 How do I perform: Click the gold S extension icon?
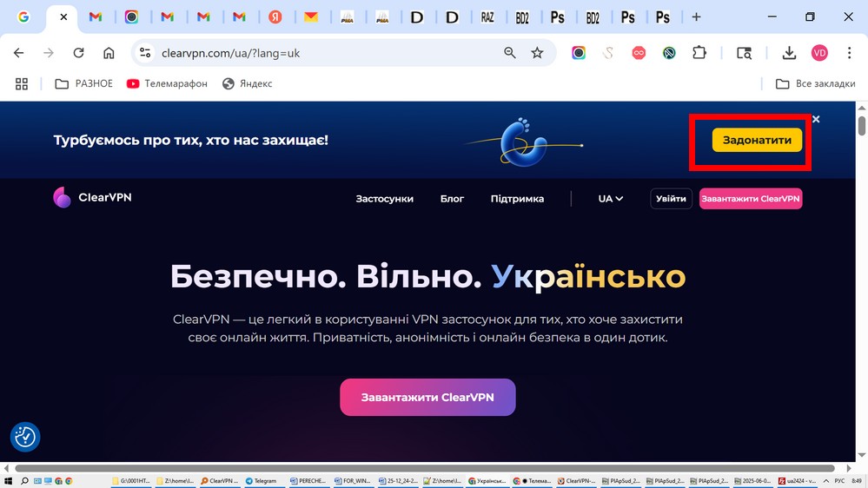(x=608, y=53)
